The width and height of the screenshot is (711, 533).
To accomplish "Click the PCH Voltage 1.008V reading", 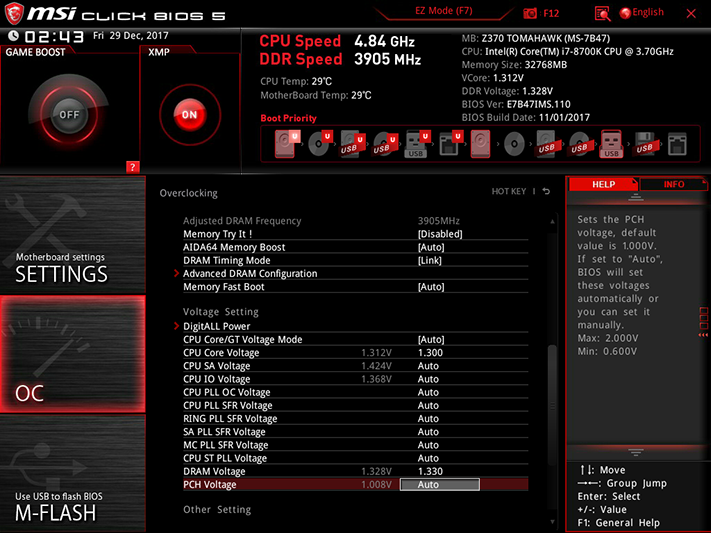I will tap(376, 485).
